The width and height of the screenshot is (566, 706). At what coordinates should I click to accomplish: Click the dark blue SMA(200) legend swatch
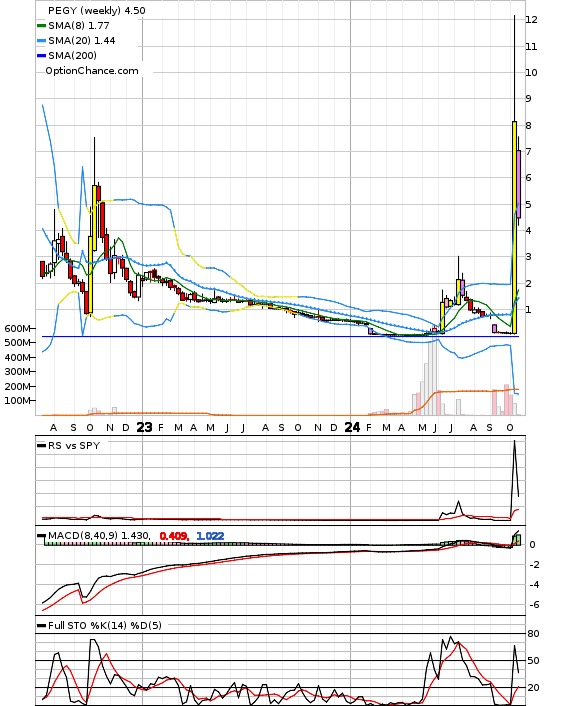tap(41, 56)
